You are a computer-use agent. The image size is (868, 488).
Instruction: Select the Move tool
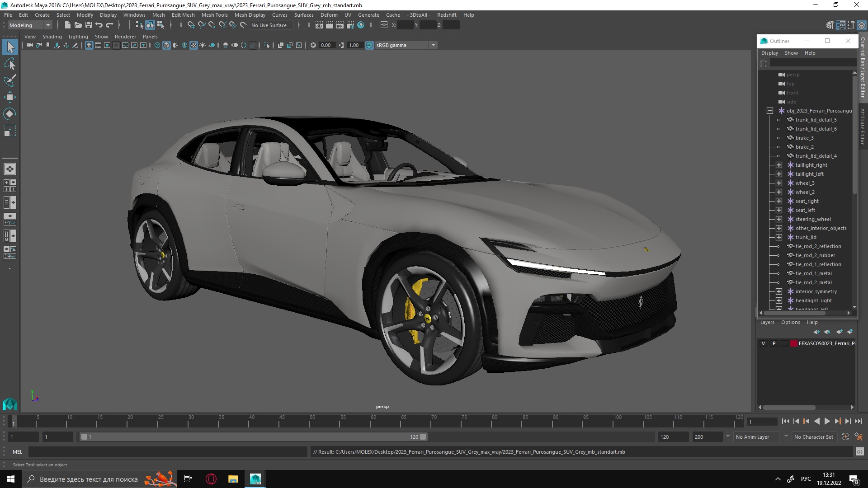point(10,97)
